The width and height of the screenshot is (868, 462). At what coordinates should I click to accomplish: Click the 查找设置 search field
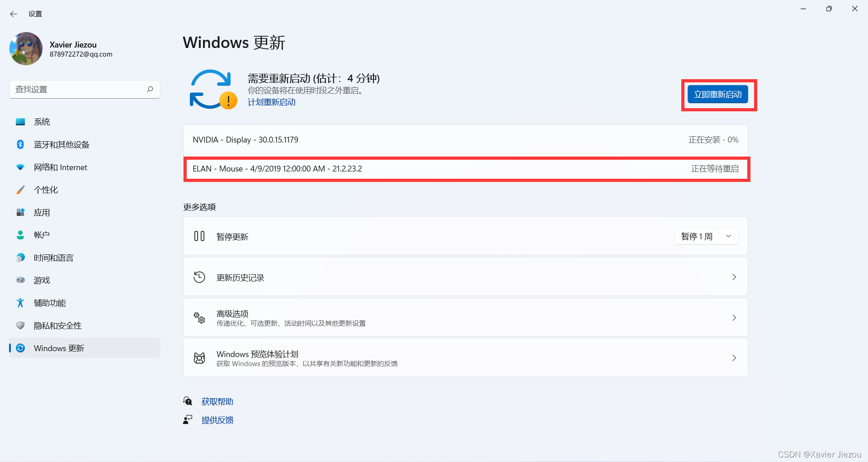tap(85, 90)
